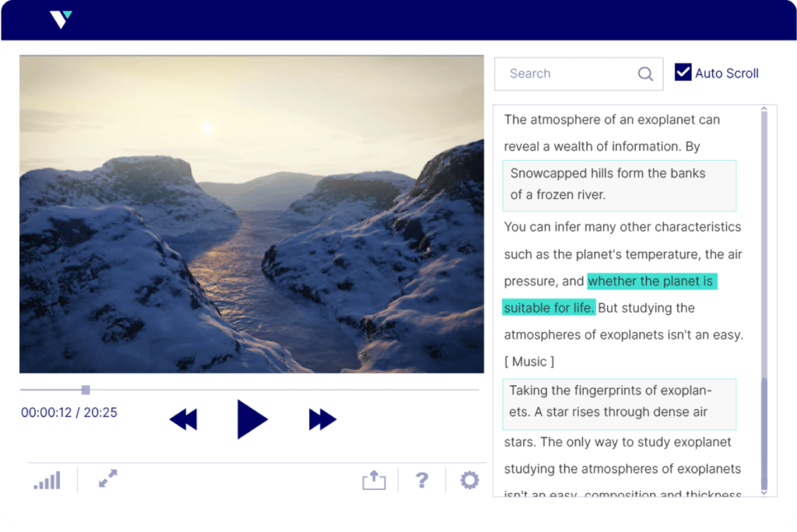Click the fullscreen expand icon
This screenshot has height=532, width=797.
[x=107, y=481]
